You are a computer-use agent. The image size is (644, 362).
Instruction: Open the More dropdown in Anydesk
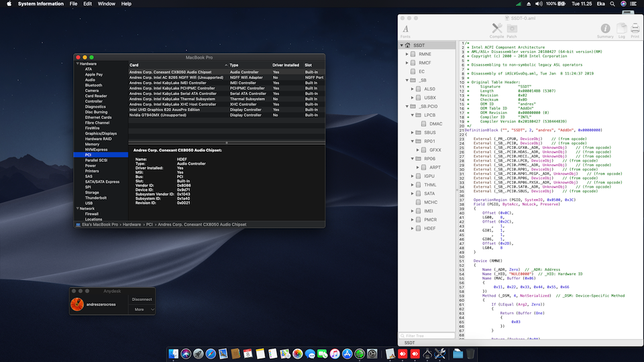(142, 310)
